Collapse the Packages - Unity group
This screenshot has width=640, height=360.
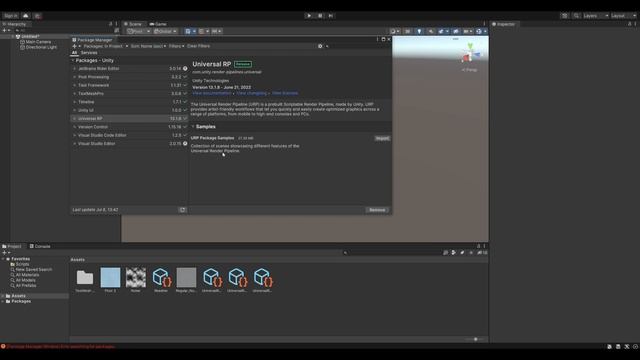(x=73, y=60)
